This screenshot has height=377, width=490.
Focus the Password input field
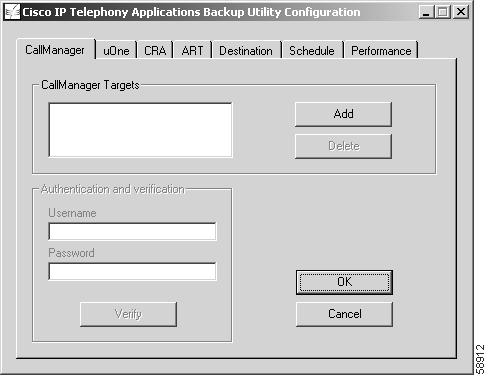pos(132,271)
